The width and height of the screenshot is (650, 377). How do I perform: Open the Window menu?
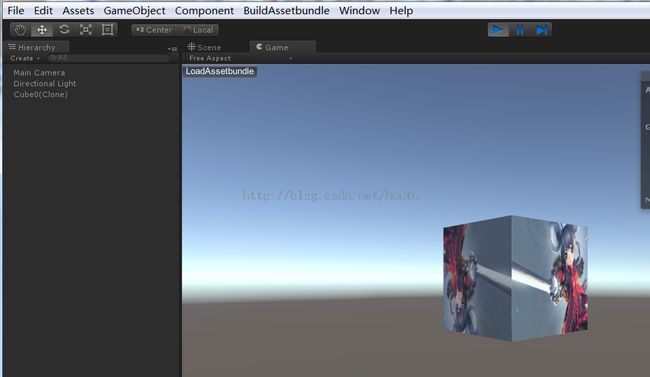coord(359,10)
